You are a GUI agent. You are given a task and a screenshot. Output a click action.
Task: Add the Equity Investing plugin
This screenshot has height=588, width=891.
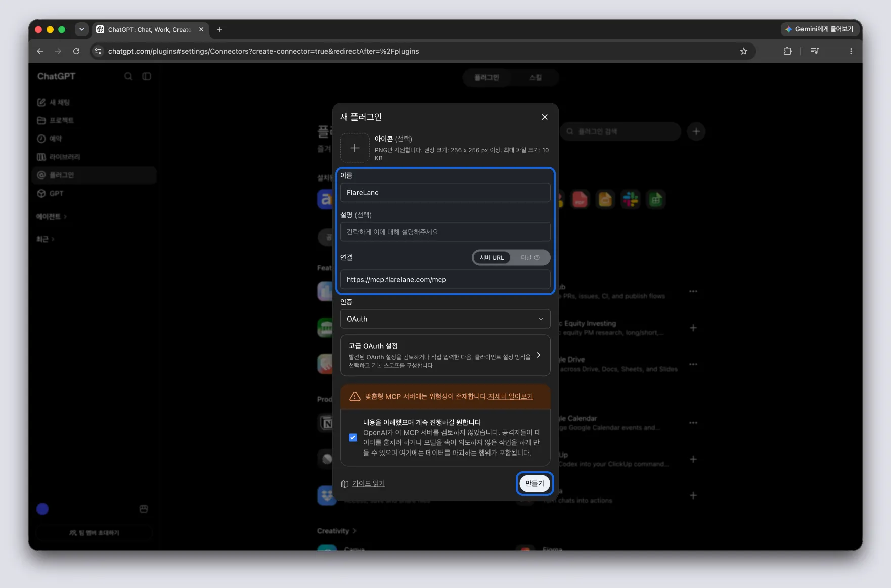click(693, 328)
